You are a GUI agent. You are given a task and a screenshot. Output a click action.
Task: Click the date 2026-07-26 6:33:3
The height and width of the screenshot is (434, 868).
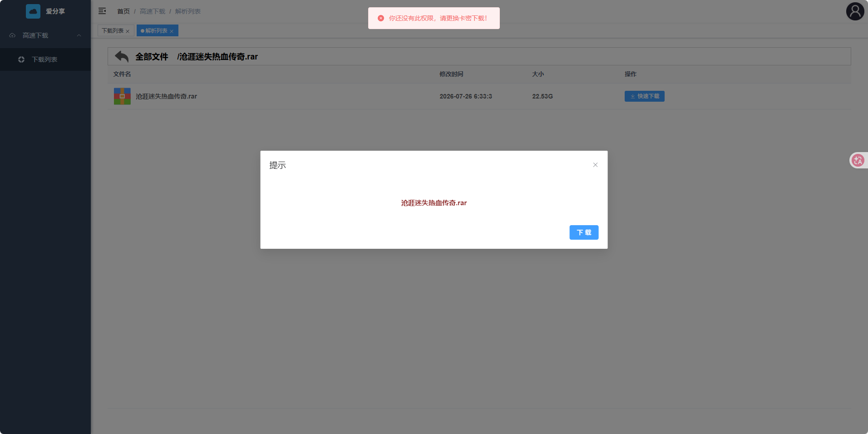coord(466,96)
